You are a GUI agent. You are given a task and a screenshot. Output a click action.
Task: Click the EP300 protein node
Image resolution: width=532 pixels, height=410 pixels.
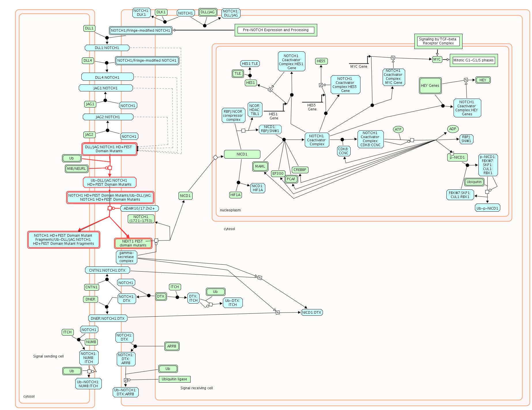278,174
